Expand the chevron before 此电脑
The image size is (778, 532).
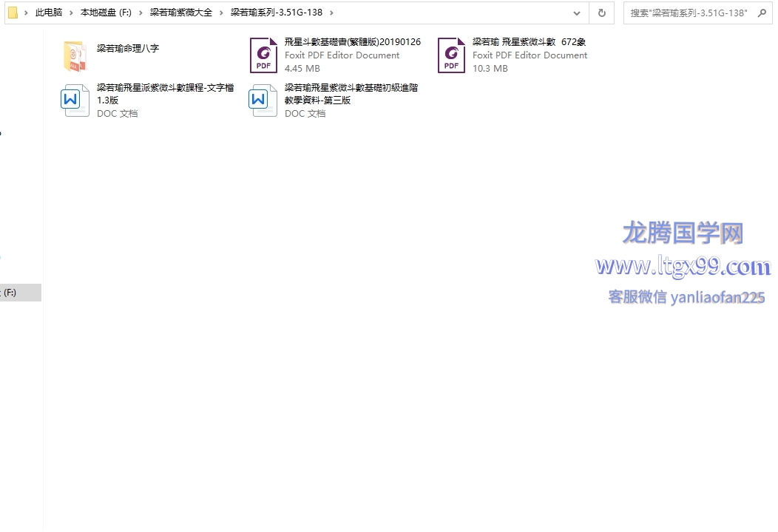point(26,13)
